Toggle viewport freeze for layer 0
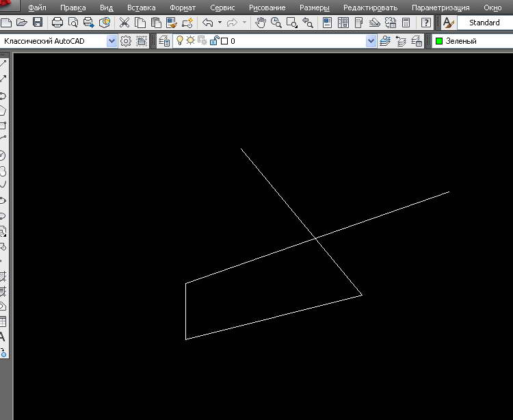Image resolution: width=513 pixels, height=420 pixels. (x=202, y=40)
